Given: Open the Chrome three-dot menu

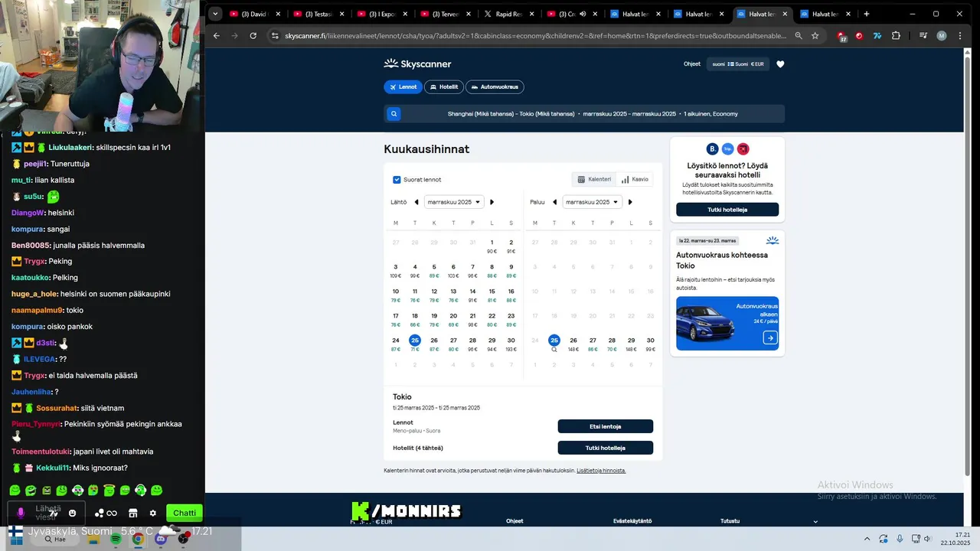Looking at the screenshot, I should tap(960, 35).
